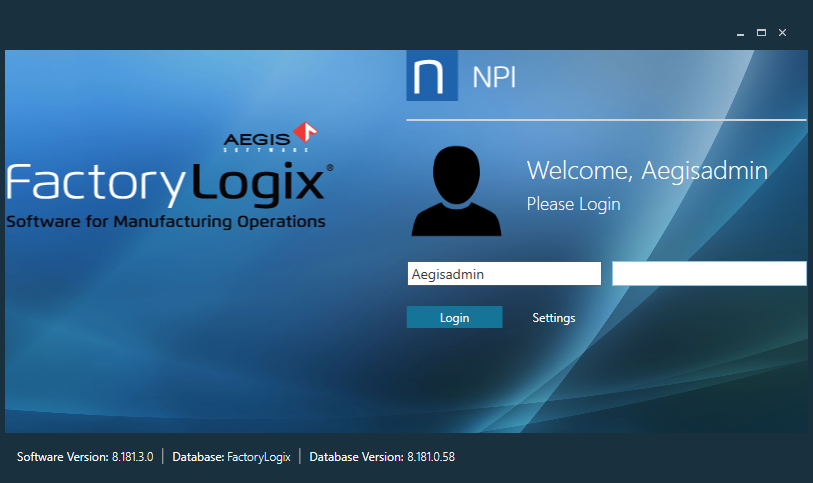Image resolution: width=813 pixels, height=483 pixels.
Task: Click the 'Please Login' text
Action: click(x=573, y=204)
